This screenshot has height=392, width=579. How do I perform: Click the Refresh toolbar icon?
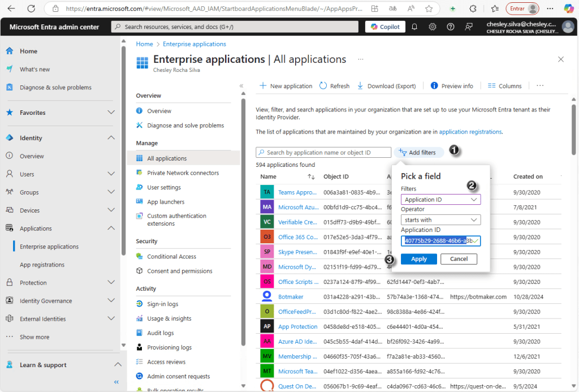click(334, 86)
